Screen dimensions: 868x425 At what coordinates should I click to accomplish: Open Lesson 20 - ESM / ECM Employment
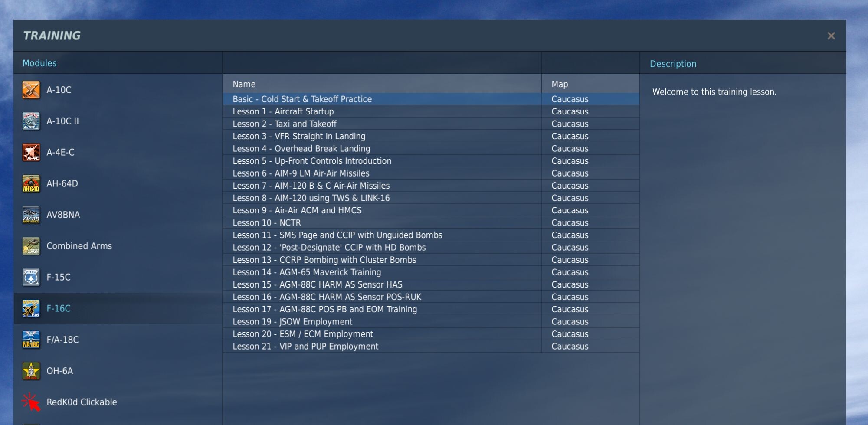click(x=382, y=334)
